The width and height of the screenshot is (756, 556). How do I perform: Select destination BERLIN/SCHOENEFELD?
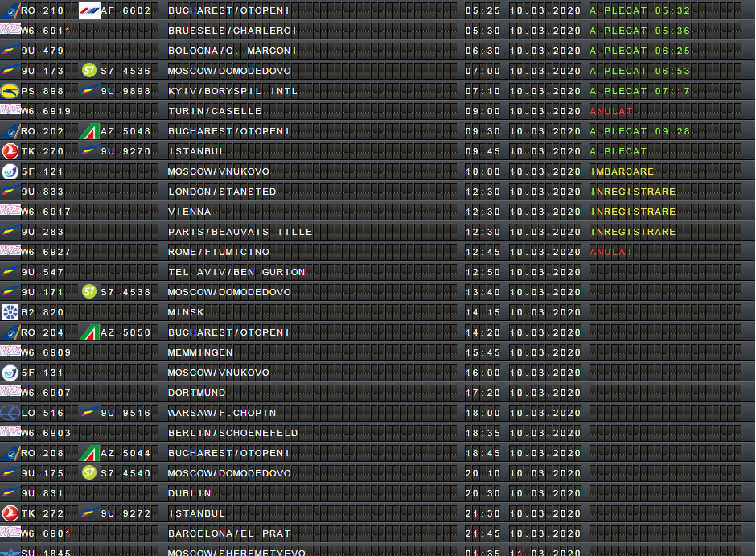click(x=233, y=433)
